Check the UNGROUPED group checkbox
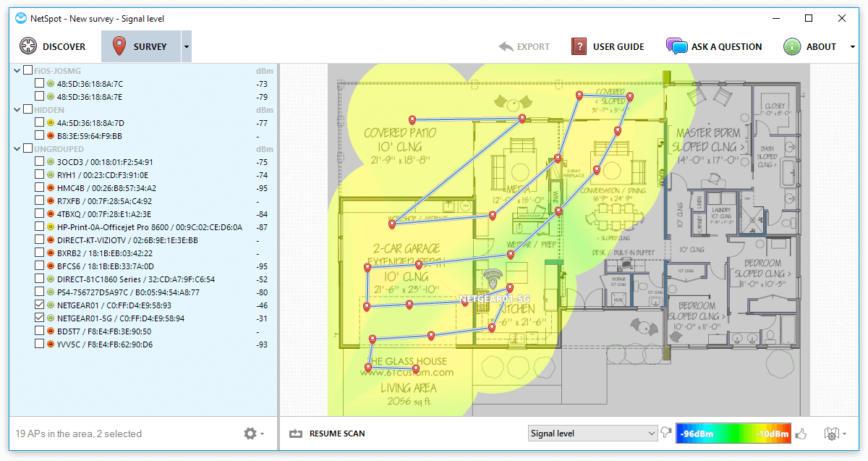Viewport: 868px width, 461px height. click(x=28, y=149)
